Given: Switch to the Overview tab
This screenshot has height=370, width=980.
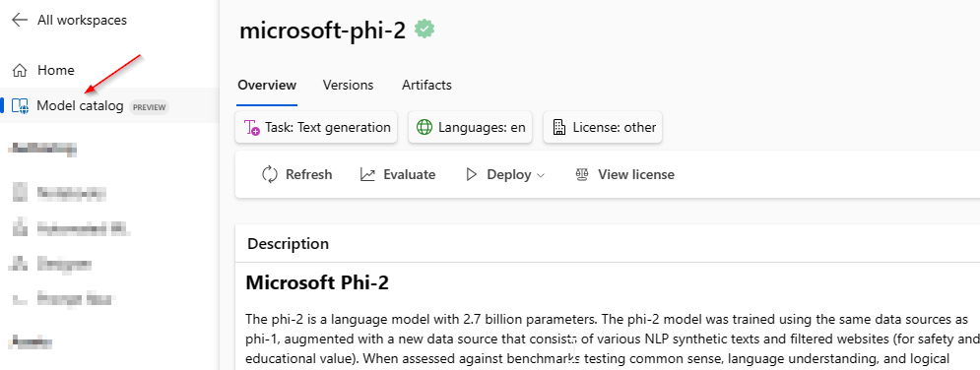Looking at the screenshot, I should 267,85.
